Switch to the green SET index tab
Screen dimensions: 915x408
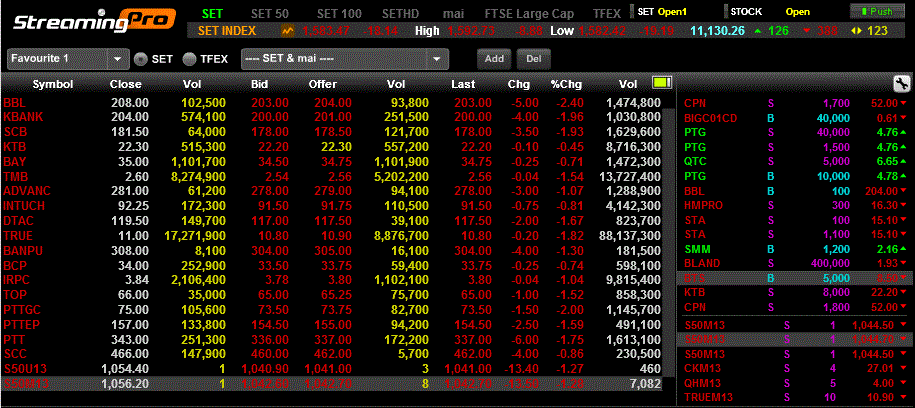212,13
